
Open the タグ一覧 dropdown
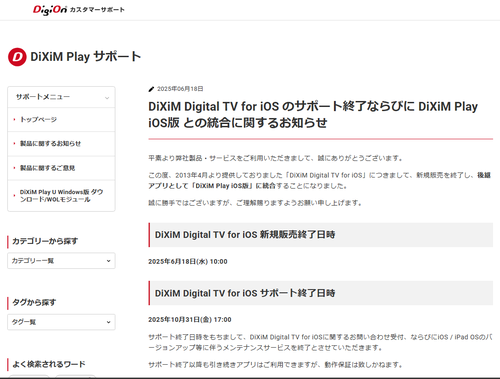[61, 322]
